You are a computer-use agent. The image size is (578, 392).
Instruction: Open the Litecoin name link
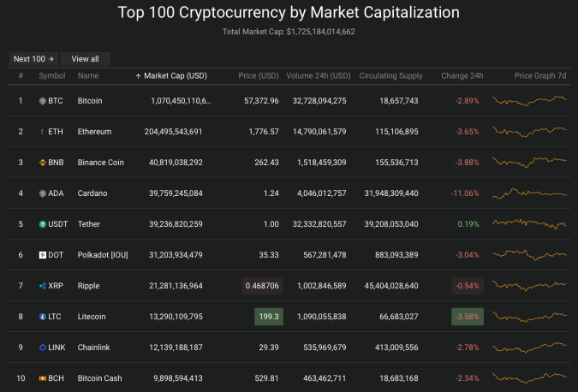click(92, 317)
